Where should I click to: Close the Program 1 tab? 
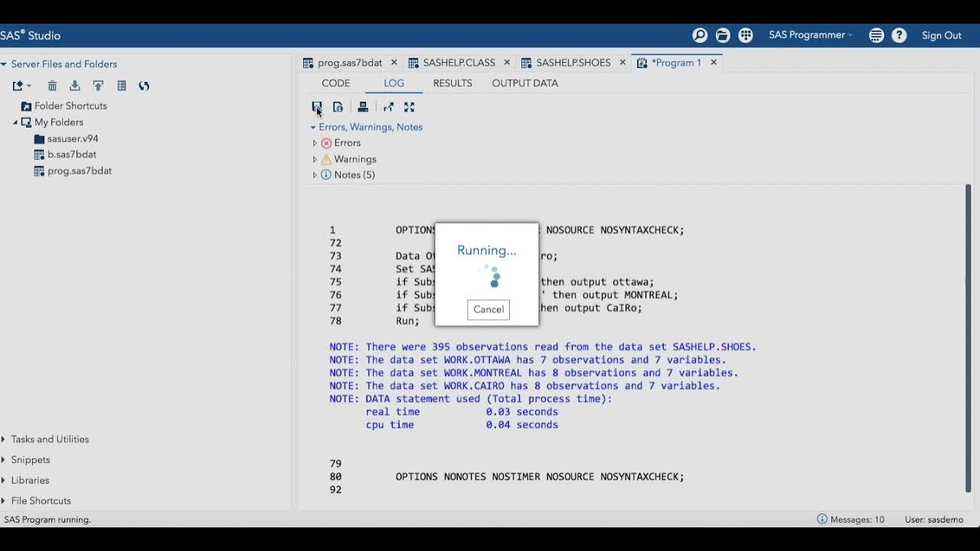714,63
